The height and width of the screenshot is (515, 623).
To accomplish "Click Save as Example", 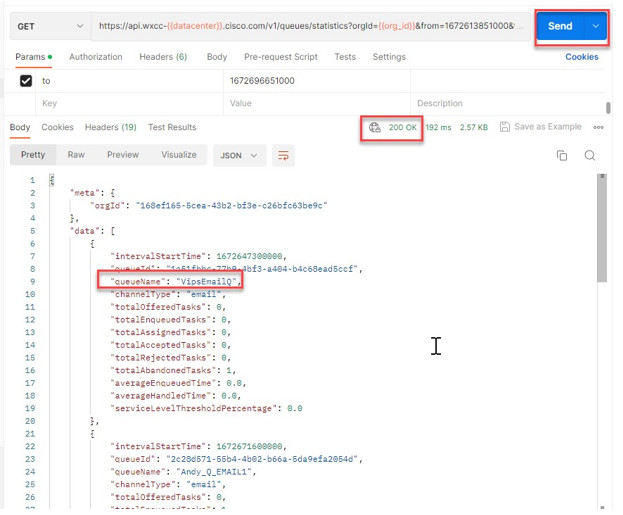I will point(548,127).
